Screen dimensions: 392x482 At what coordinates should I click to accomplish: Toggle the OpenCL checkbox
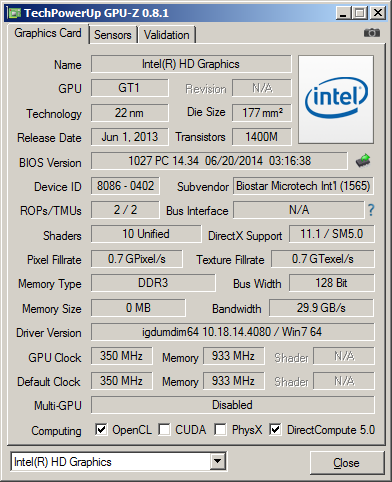coord(101,429)
